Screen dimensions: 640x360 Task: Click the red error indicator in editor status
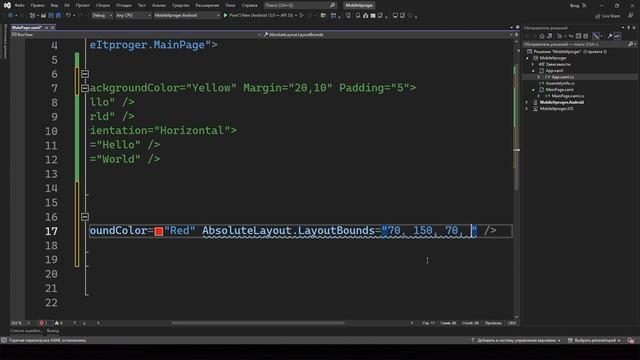pos(43,323)
